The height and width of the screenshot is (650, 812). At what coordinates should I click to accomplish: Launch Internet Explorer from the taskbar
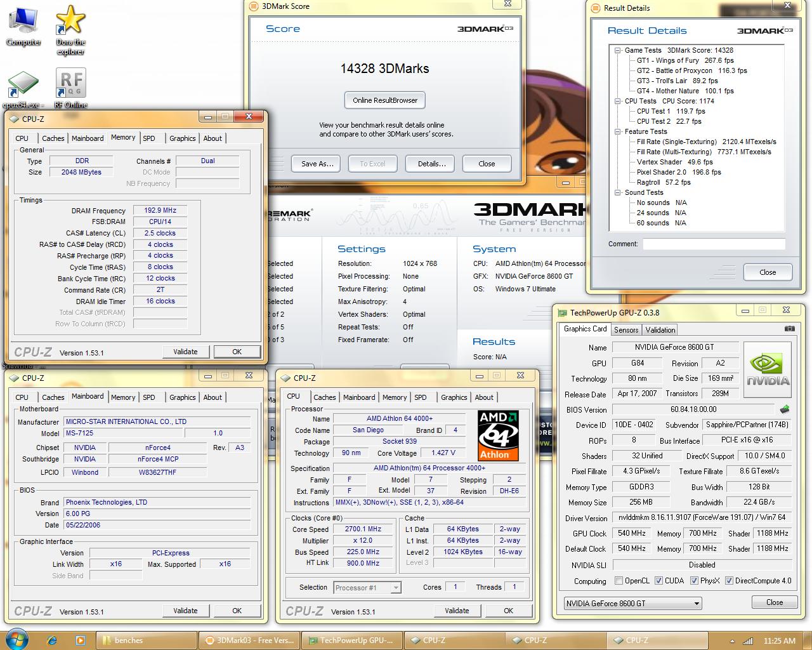[x=52, y=640]
